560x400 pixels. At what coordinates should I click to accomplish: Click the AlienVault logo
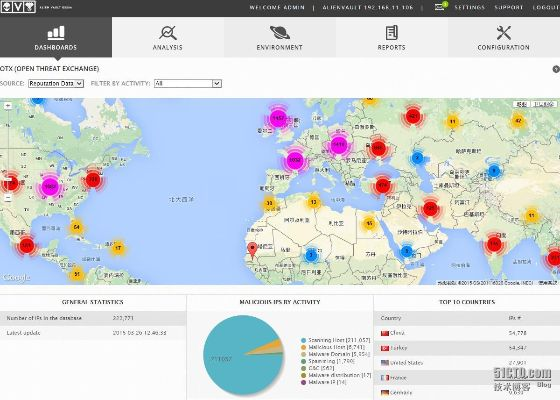tap(18, 7)
